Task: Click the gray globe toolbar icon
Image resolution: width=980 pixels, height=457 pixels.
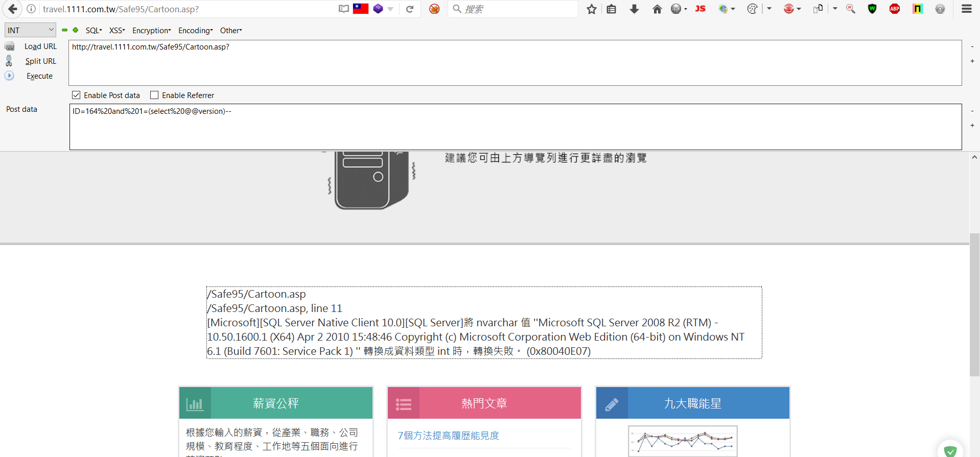Action: [676, 9]
